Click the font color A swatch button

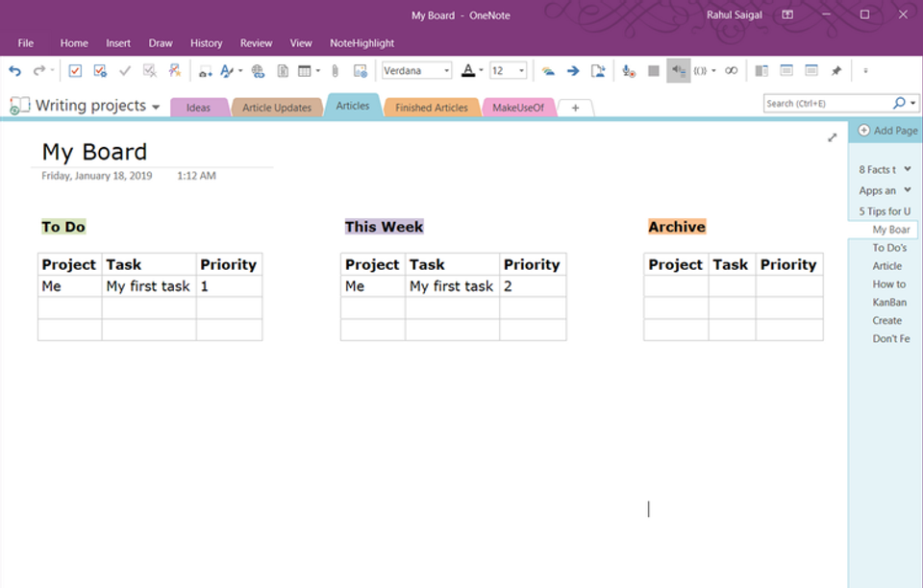[x=468, y=71]
